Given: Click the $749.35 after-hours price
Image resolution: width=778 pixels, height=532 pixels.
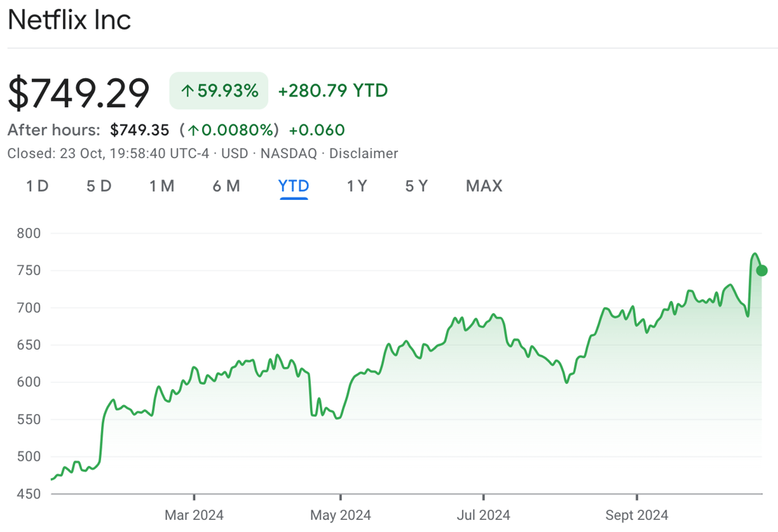Looking at the screenshot, I should (x=140, y=130).
